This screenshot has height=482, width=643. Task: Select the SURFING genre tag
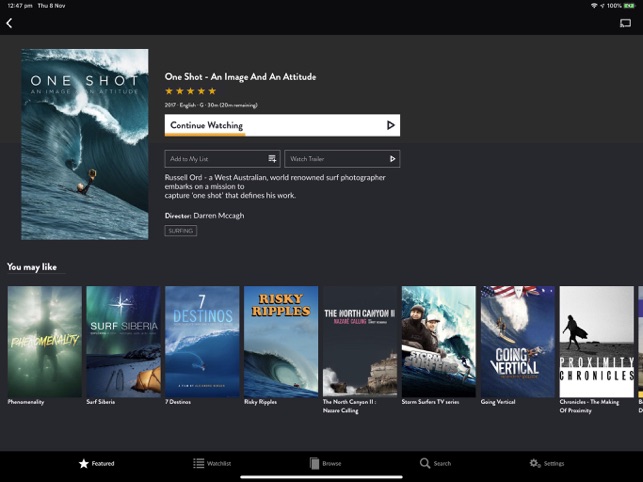point(181,231)
